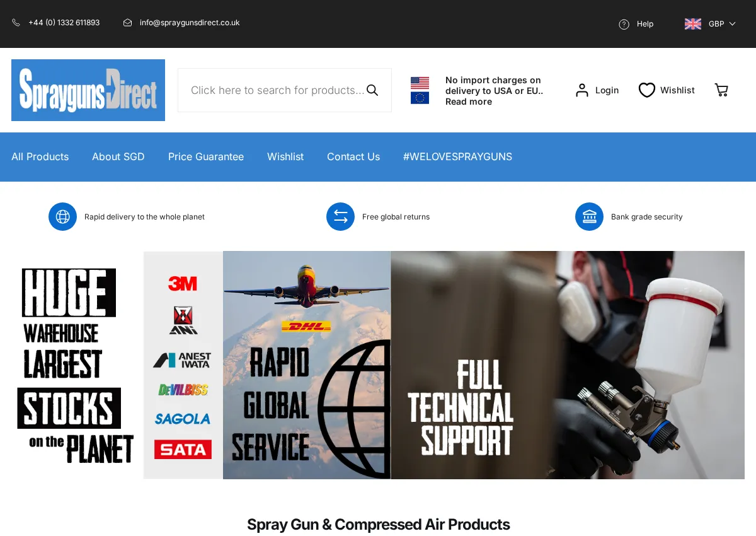The width and height of the screenshot is (756, 536).
Task: Click the info@spraygunsdirect.co.uk email link
Action: [x=190, y=23]
